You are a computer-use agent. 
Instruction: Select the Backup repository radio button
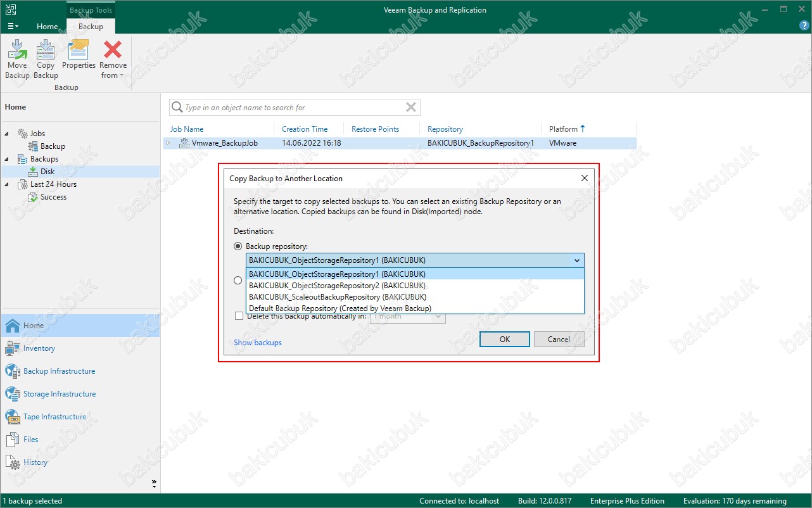coord(238,246)
